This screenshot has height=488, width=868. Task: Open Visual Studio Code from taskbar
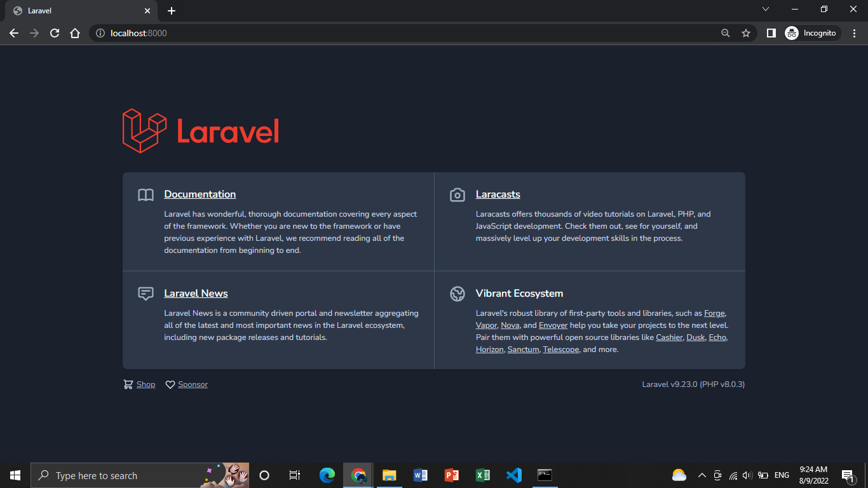click(514, 475)
